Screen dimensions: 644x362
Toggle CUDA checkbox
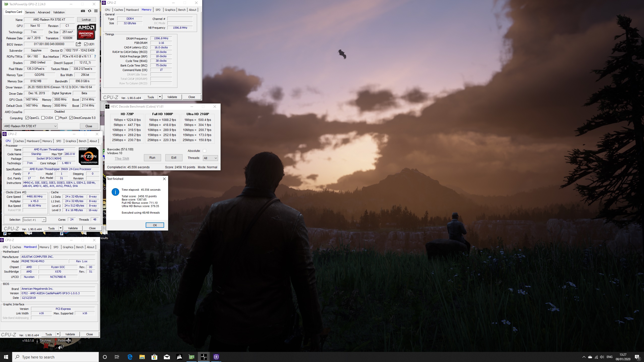point(43,118)
